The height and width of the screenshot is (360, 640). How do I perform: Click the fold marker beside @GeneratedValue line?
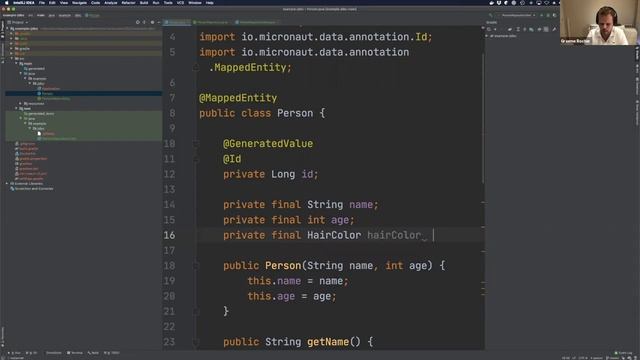196,144
